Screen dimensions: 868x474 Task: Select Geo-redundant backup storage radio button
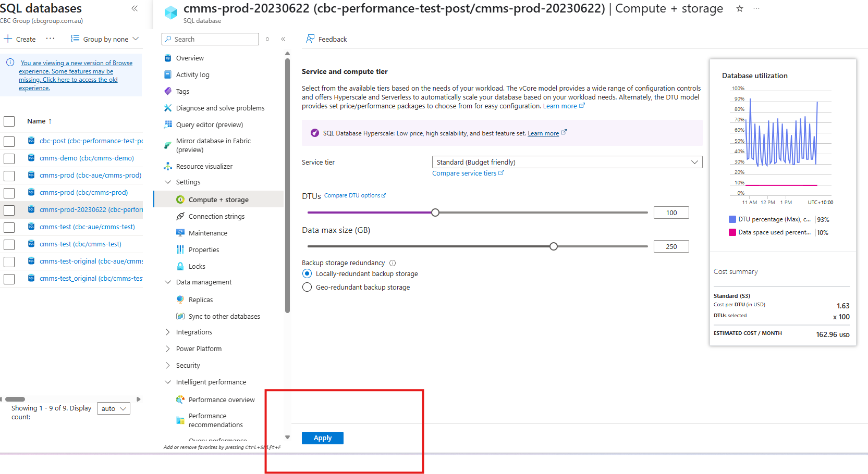click(x=307, y=287)
